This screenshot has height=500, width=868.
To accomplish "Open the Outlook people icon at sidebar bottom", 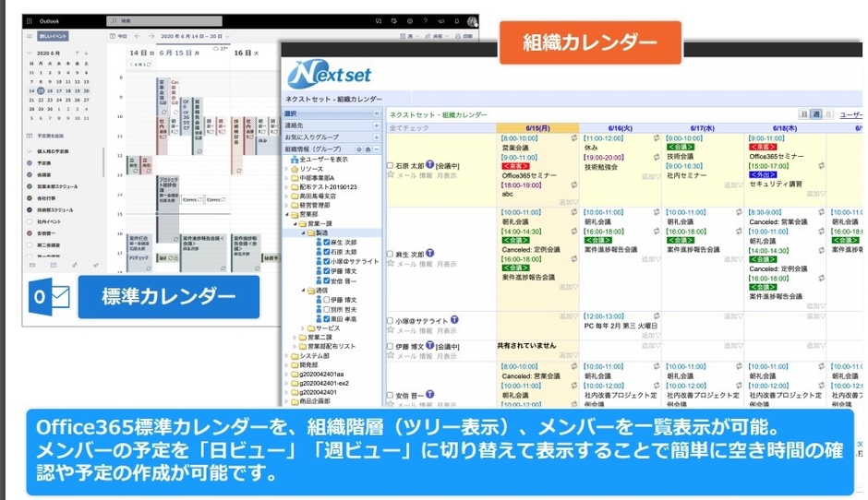I will tap(74, 266).
